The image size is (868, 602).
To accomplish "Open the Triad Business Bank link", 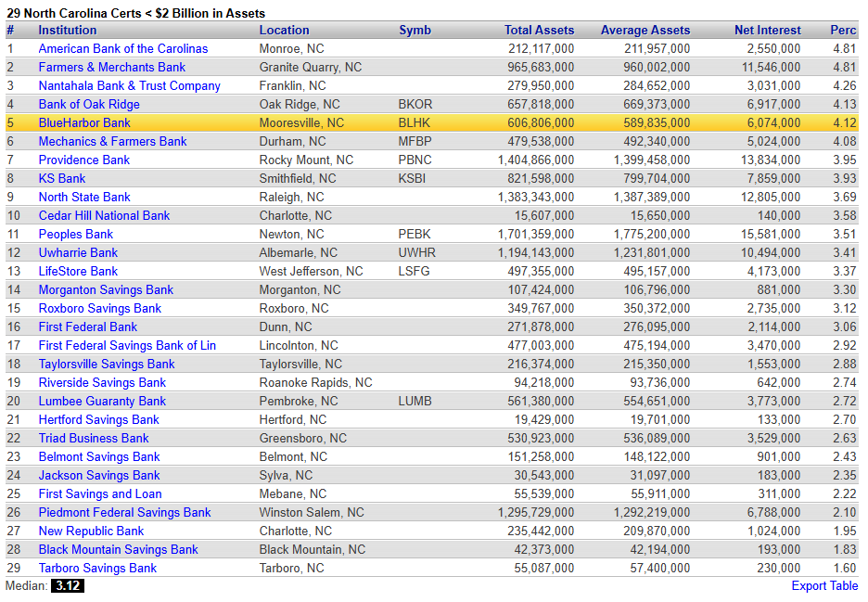I will (x=94, y=438).
